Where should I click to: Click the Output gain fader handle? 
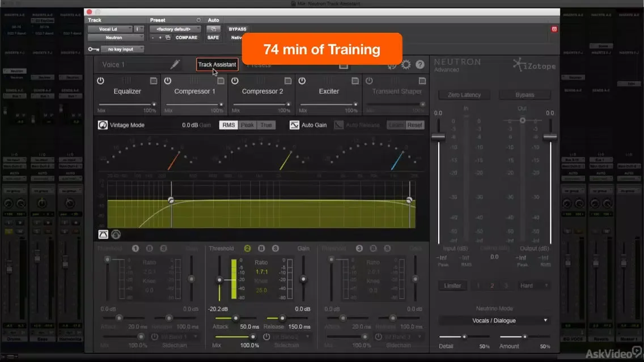pyautogui.click(x=550, y=137)
